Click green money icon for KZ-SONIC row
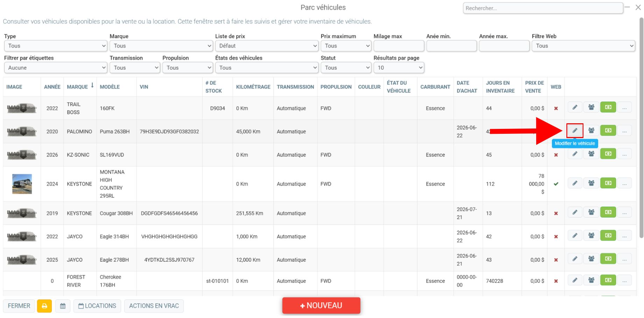644x318 pixels. point(608,154)
